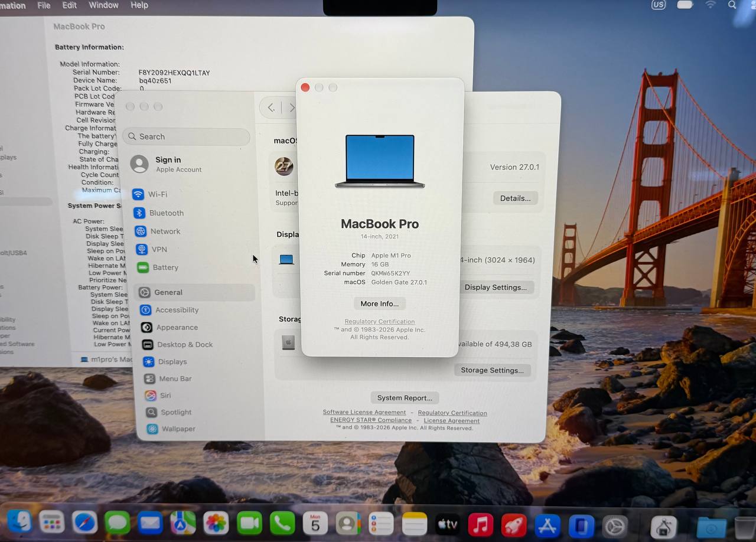Open the Software License Agreement link

tap(364, 412)
